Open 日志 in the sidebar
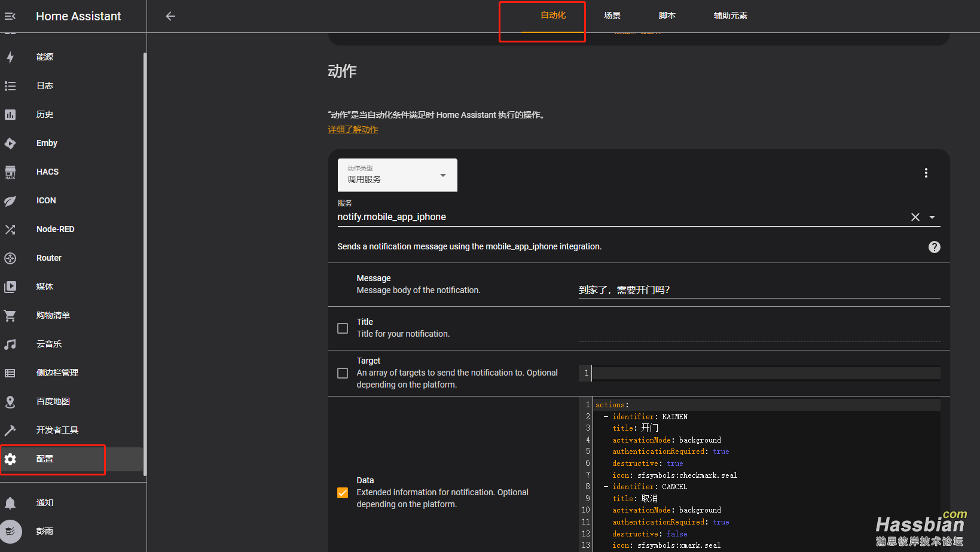 [x=45, y=86]
